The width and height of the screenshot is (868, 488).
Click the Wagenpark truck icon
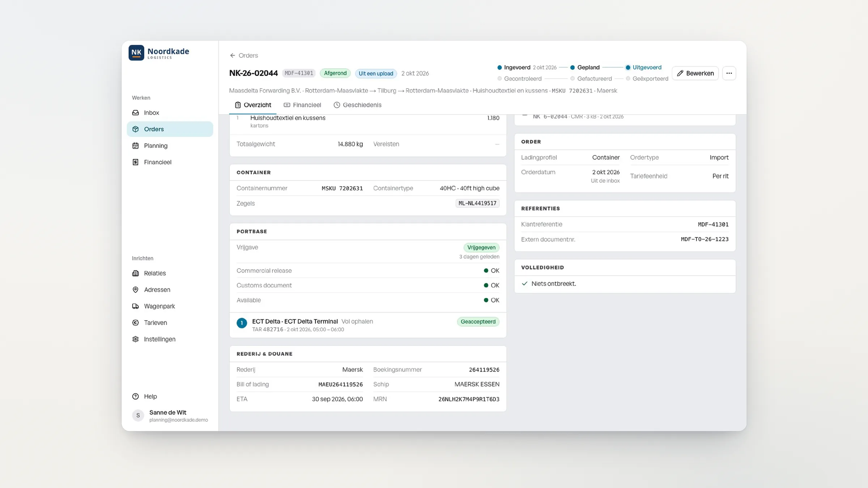(x=136, y=306)
